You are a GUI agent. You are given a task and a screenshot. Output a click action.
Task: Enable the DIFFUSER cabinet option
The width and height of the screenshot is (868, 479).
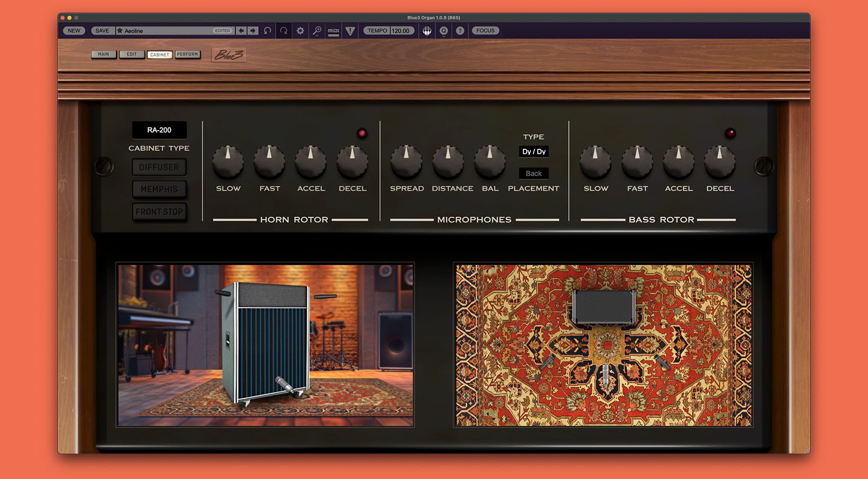point(160,167)
